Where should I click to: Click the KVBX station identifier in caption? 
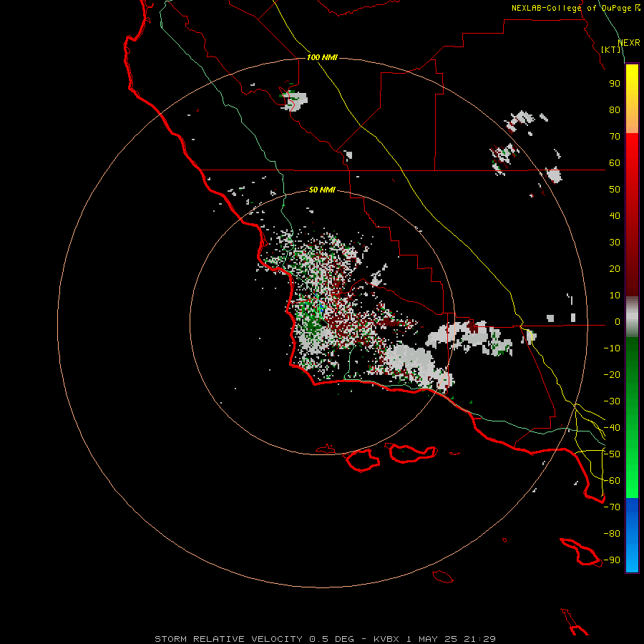(386, 639)
